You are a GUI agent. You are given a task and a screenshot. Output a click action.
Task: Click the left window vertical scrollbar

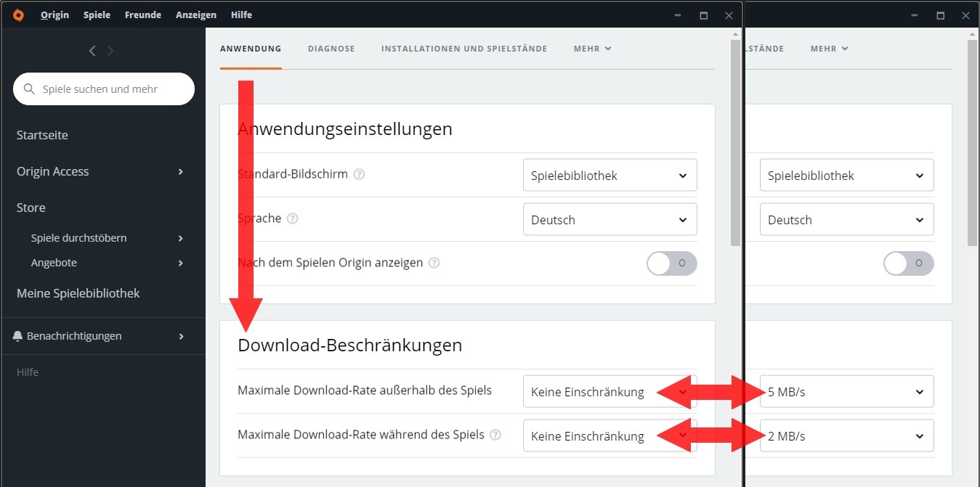(735, 142)
